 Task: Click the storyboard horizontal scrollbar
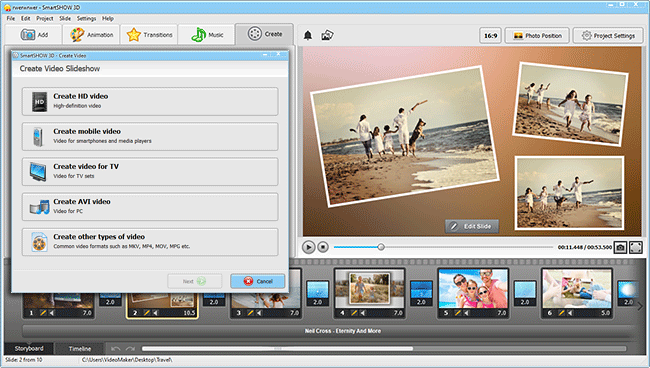click(x=277, y=349)
